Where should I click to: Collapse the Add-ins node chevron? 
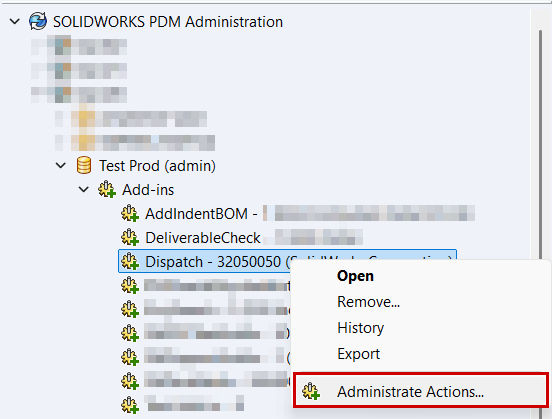click(x=84, y=189)
